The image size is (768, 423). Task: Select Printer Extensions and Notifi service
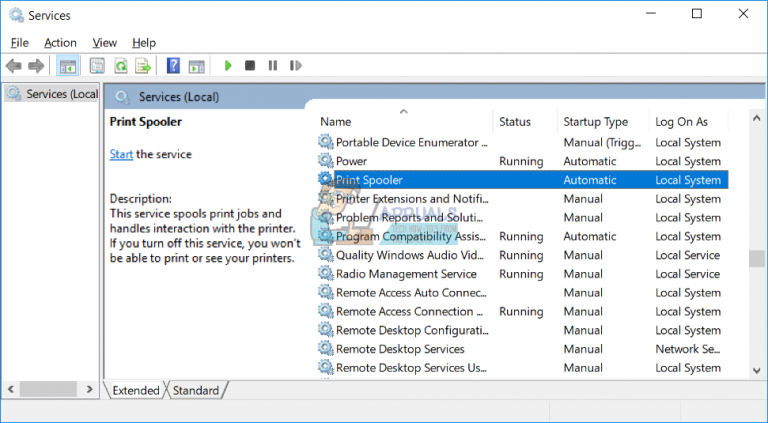point(412,199)
